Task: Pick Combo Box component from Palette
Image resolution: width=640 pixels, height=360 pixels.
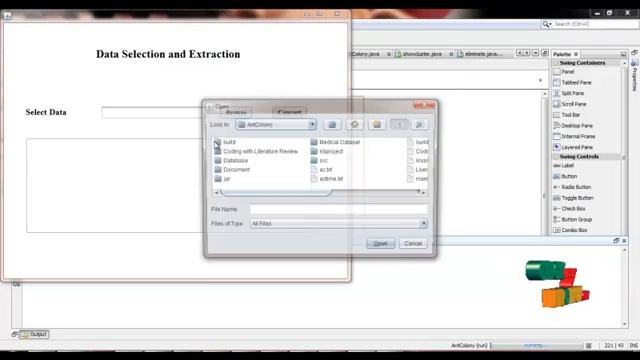Action: point(570,230)
